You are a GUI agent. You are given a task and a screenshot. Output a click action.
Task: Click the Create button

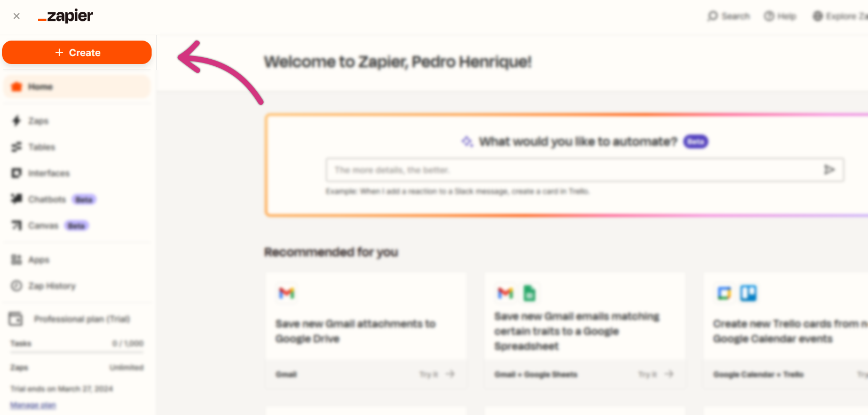[x=76, y=52]
